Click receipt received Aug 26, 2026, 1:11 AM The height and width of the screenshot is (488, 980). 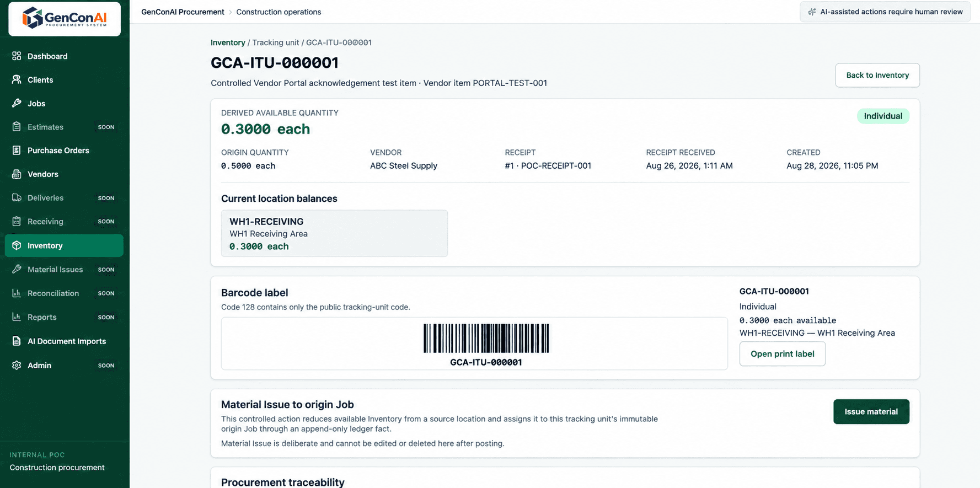coord(689,165)
